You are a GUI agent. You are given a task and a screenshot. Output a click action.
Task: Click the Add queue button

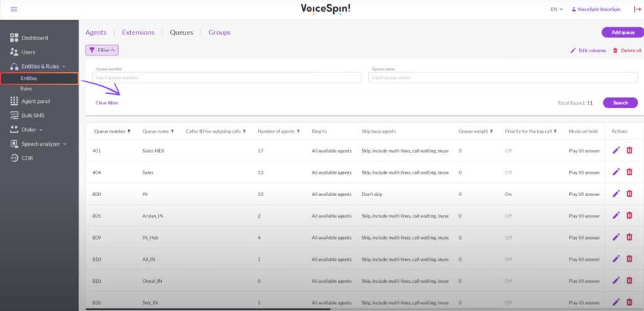point(623,33)
